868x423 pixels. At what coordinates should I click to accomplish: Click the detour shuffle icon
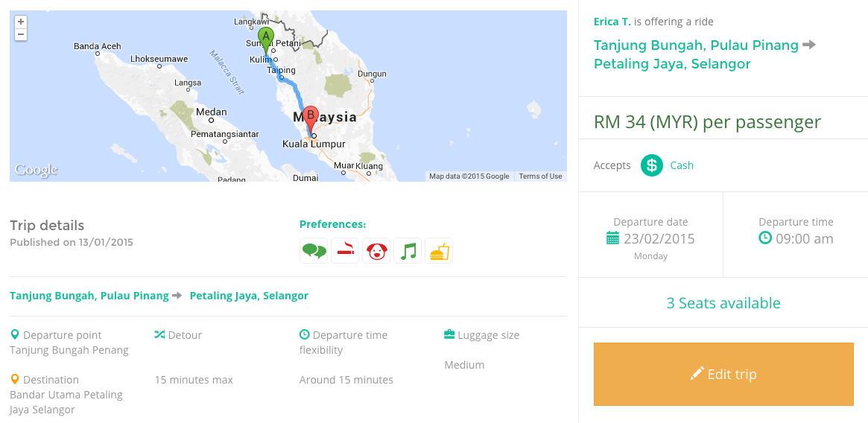pyautogui.click(x=159, y=334)
